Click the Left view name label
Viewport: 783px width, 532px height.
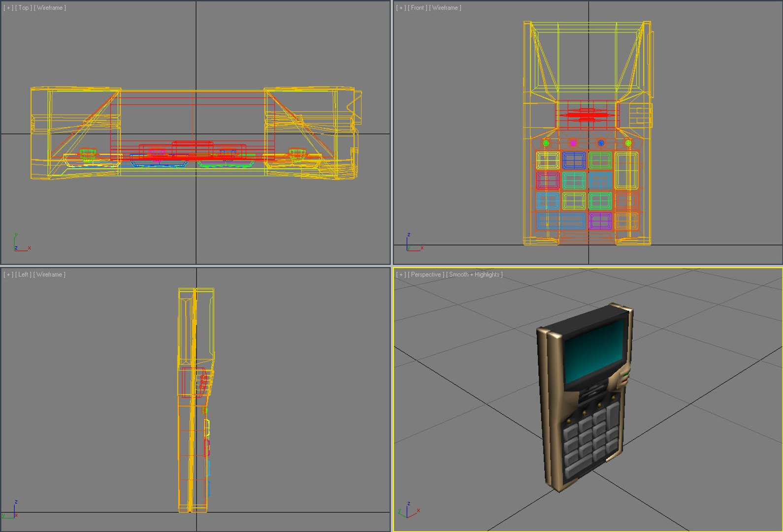tap(23, 274)
